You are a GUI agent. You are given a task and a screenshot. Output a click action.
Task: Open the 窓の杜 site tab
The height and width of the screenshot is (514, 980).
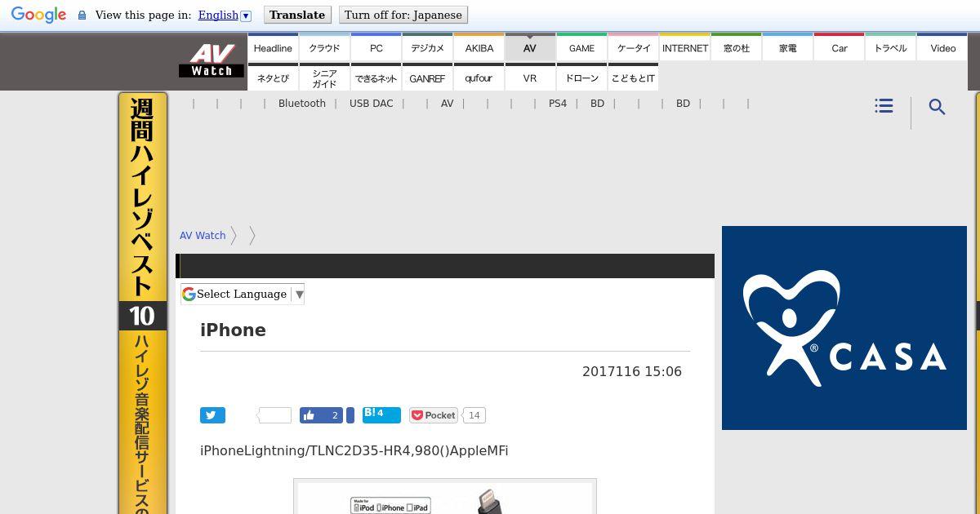[736, 48]
